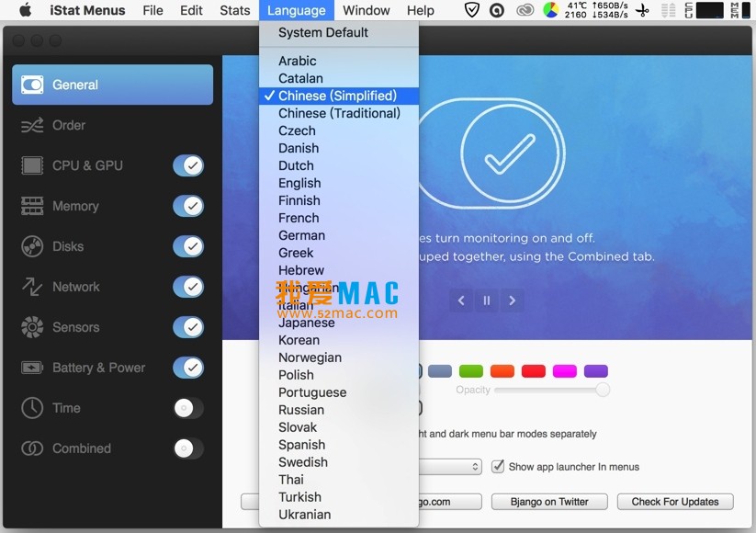Click the Memory modules icon

tap(32, 206)
